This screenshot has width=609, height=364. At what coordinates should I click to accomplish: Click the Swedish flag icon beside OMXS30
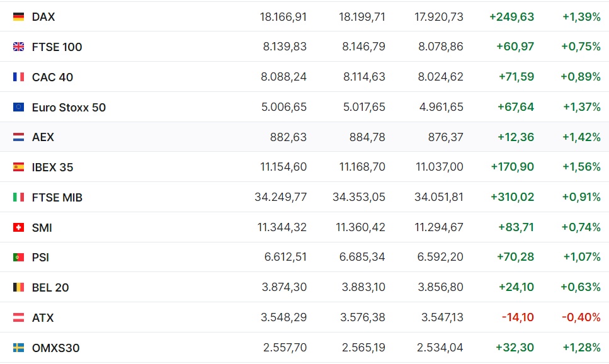(x=18, y=348)
